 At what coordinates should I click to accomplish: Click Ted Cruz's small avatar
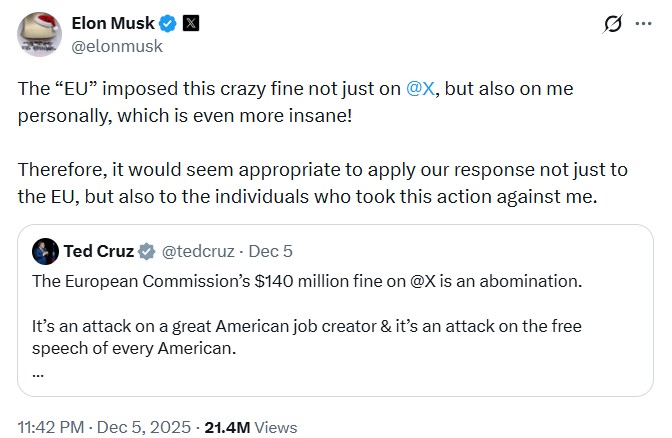(45, 251)
